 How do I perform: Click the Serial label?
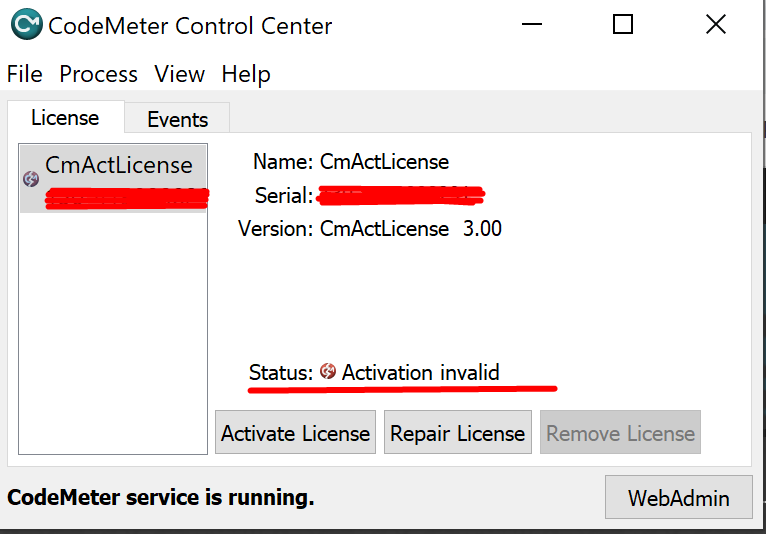pyautogui.click(x=284, y=195)
